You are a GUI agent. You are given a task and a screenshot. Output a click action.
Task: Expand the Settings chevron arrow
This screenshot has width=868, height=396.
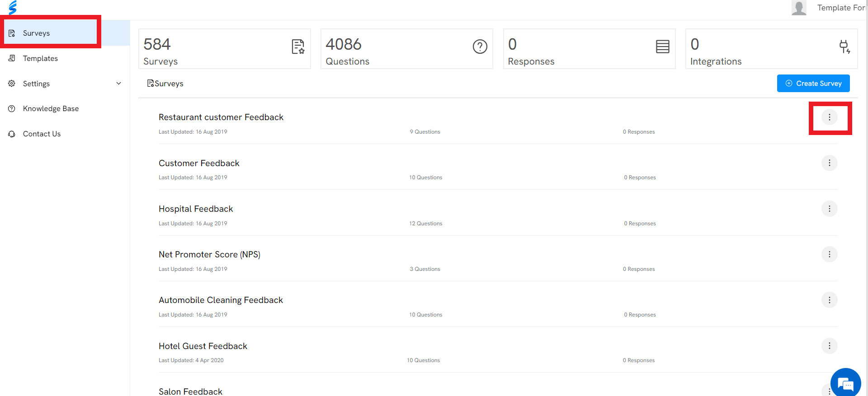(x=119, y=84)
